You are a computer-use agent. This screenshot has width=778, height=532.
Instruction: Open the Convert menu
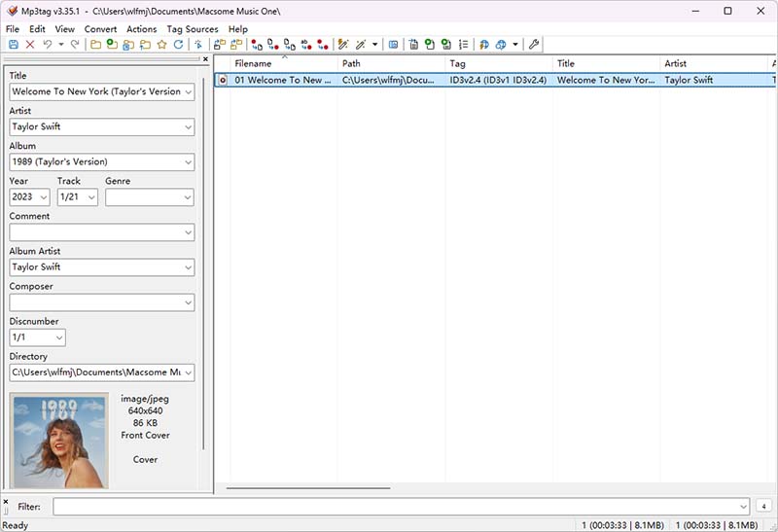[x=101, y=29]
